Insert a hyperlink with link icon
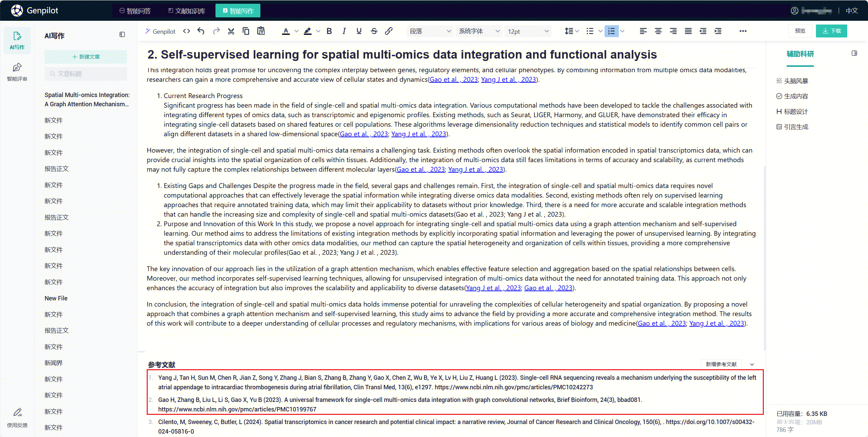868x437 pixels. tap(389, 31)
